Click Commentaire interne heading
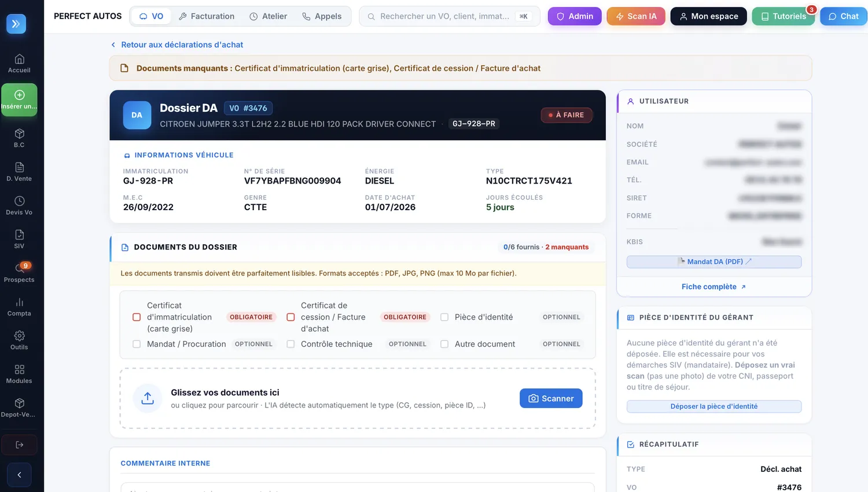Image resolution: width=868 pixels, height=492 pixels. pyautogui.click(x=165, y=464)
